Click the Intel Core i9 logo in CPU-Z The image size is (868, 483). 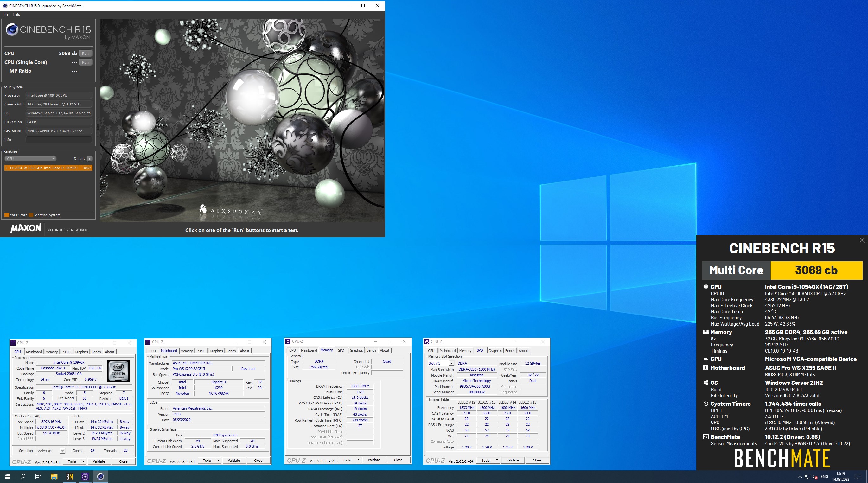click(118, 371)
